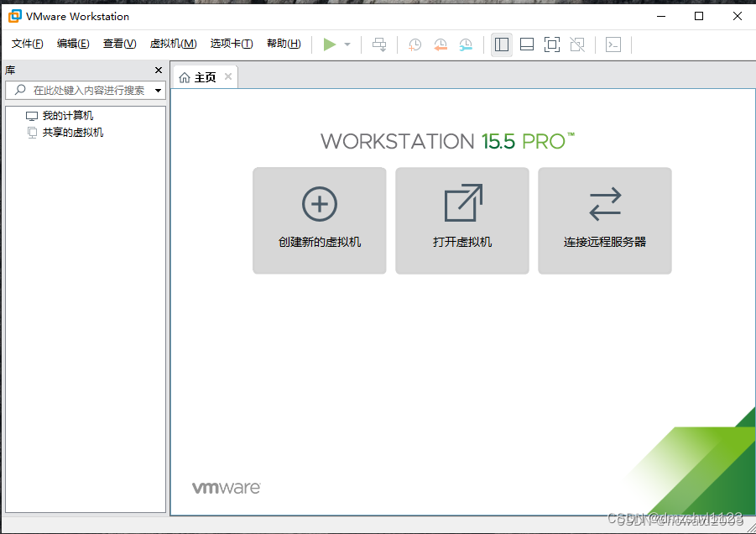The width and height of the screenshot is (756, 534).
Task: Click 连接远程服务器 tile
Action: (605, 221)
